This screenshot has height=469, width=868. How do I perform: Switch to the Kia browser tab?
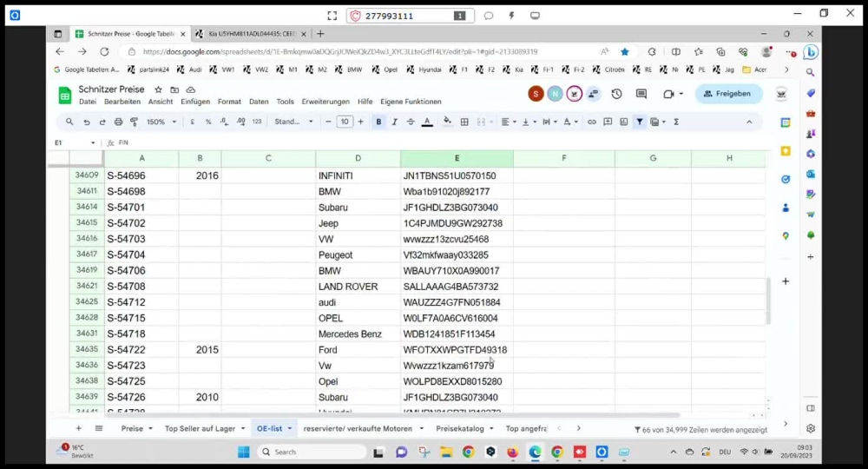[251, 34]
